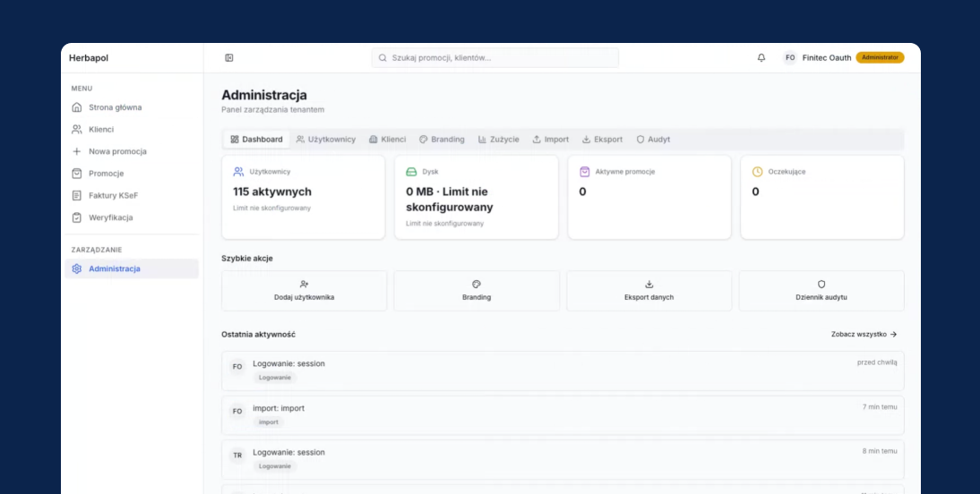980x494 pixels.
Task: Toggle the sidebar collapse icon
Action: tap(229, 58)
